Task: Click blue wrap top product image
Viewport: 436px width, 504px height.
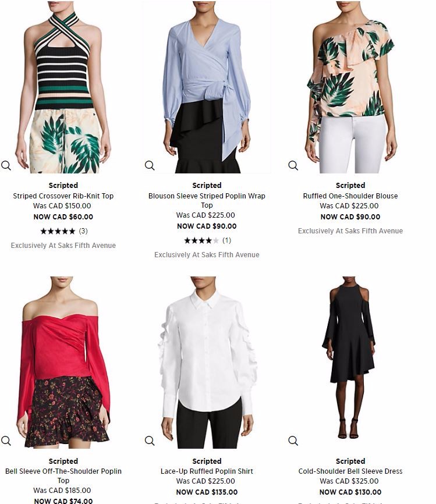Action: pyautogui.click(x=207, y=87)
